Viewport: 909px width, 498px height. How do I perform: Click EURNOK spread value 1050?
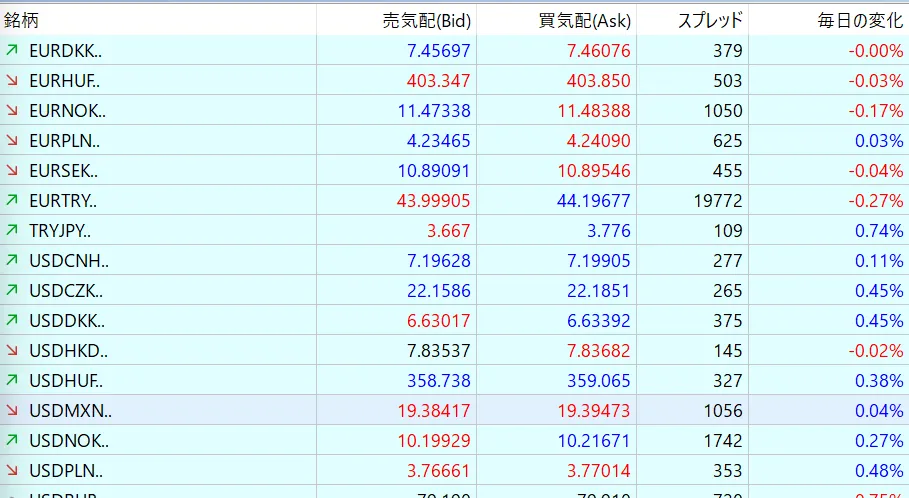click(723, 111)
